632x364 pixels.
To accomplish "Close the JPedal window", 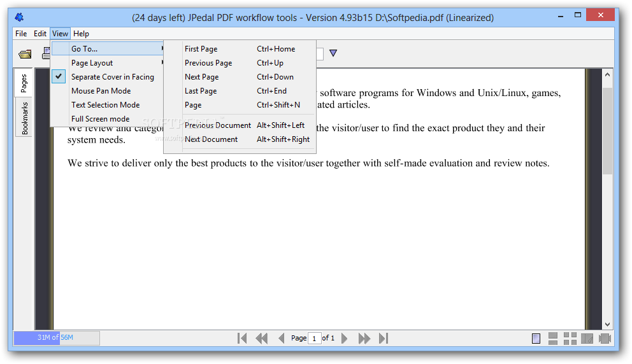I will pyautogui.click(x=601, y=15).
